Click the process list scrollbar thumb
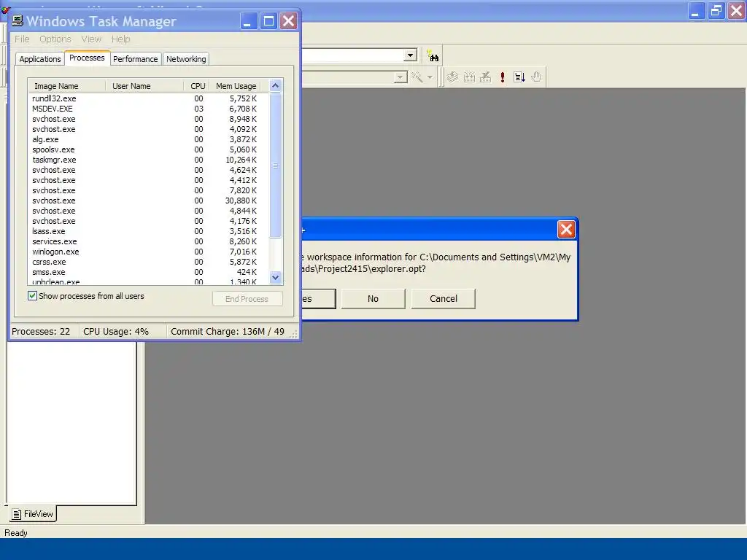 click(275, 165)
